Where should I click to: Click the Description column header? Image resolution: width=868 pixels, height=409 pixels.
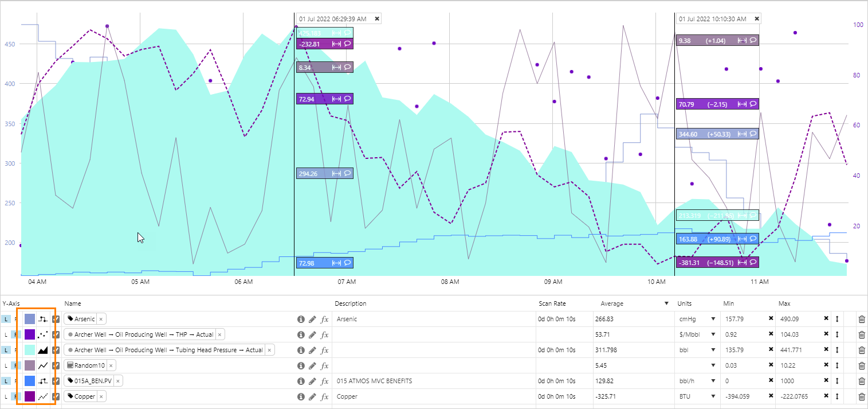tap(351, 303)
